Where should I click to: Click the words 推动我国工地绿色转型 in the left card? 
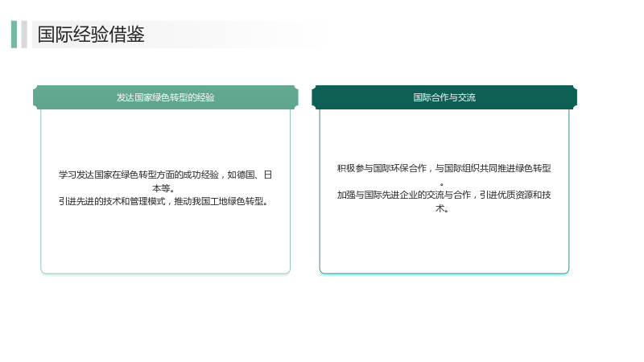[x=219, y=202]
